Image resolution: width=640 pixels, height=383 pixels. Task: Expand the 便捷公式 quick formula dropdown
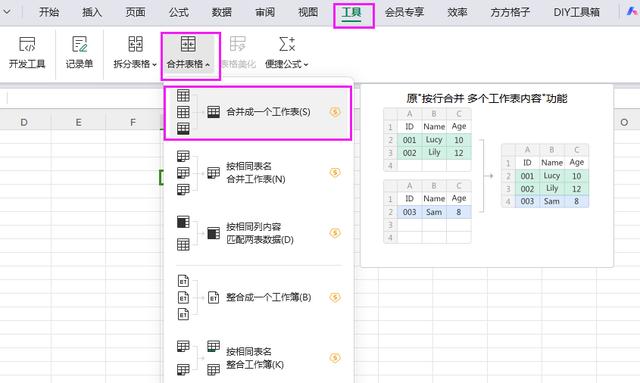[x=287, y=52]
